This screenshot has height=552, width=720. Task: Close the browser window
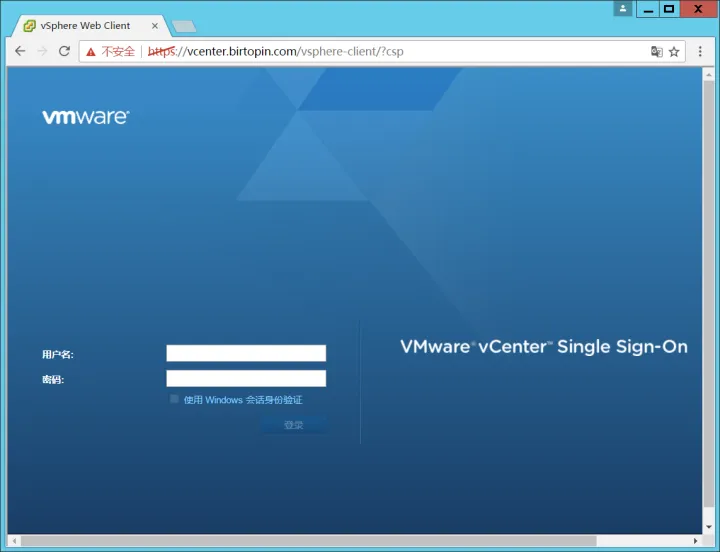pyautogui.click(x=698, y=9)
